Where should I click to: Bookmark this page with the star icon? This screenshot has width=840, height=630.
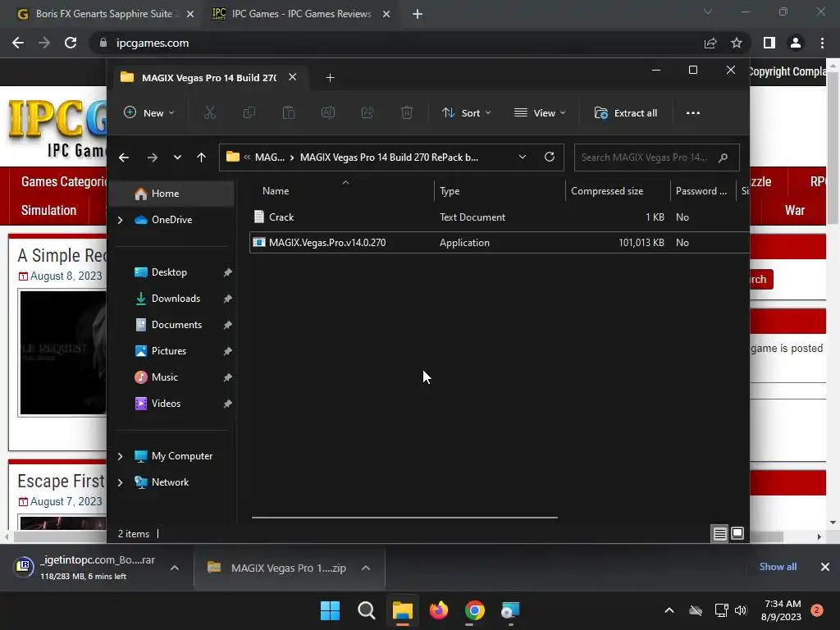click(x=737, y=43)
